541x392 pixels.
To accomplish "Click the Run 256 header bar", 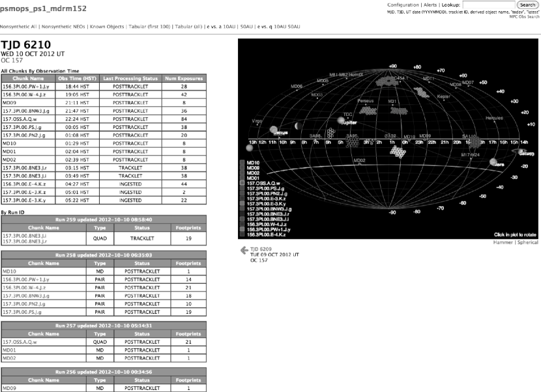I will pyautogui.click(x=104, y=372).
